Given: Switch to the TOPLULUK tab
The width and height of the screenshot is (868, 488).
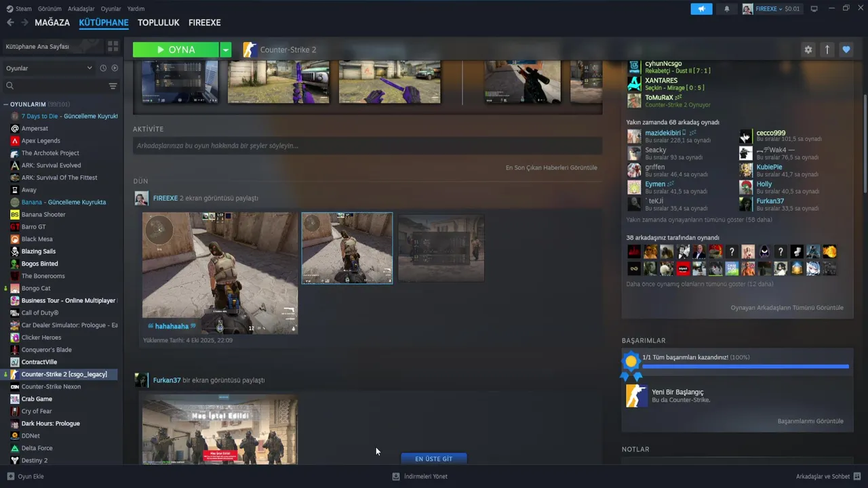Looking at the screenshot, I should (x=159, y=22).
